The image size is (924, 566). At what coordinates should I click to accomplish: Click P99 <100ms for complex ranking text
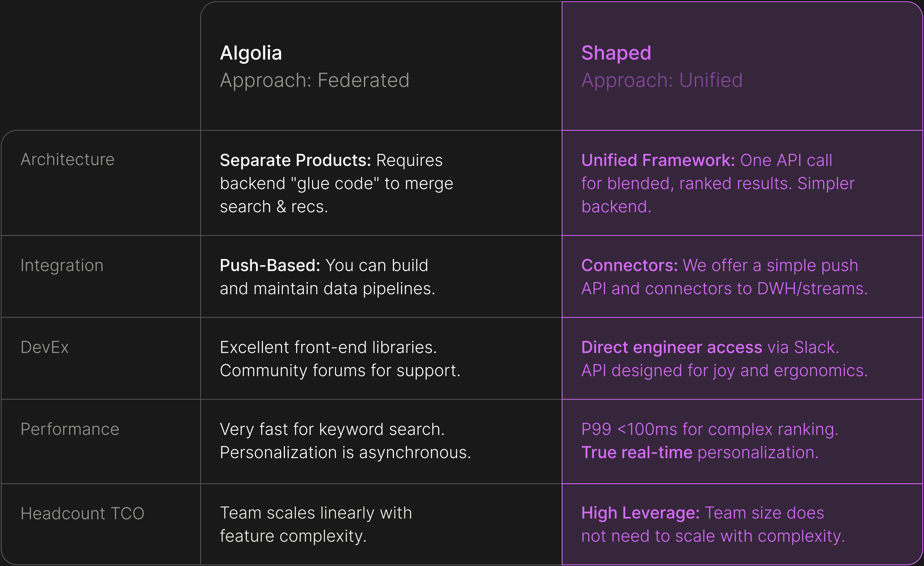(710, 429)
